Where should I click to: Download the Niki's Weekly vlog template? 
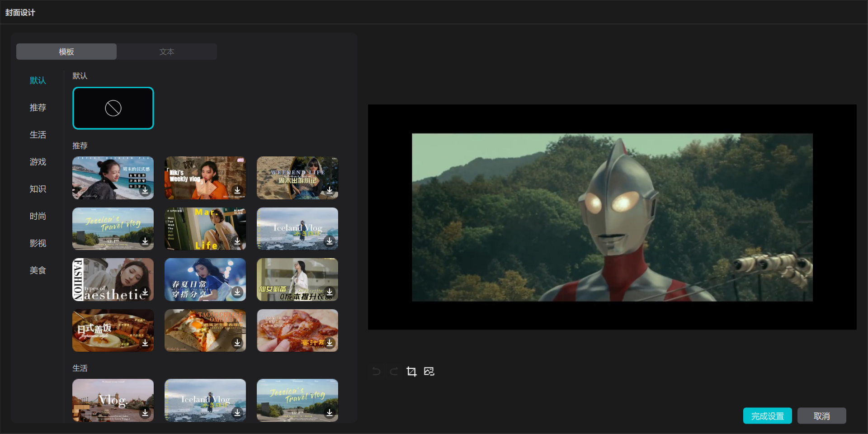[x=237, y=190]
